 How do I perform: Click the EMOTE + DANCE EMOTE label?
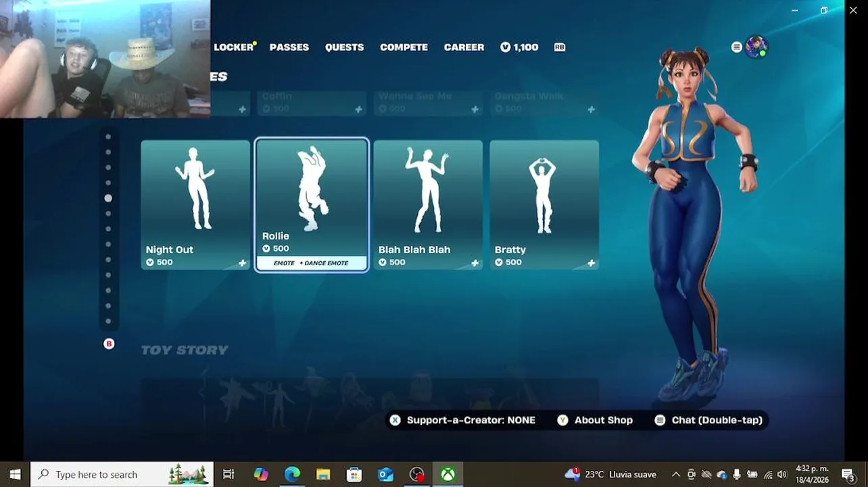[x=311, y=263]
